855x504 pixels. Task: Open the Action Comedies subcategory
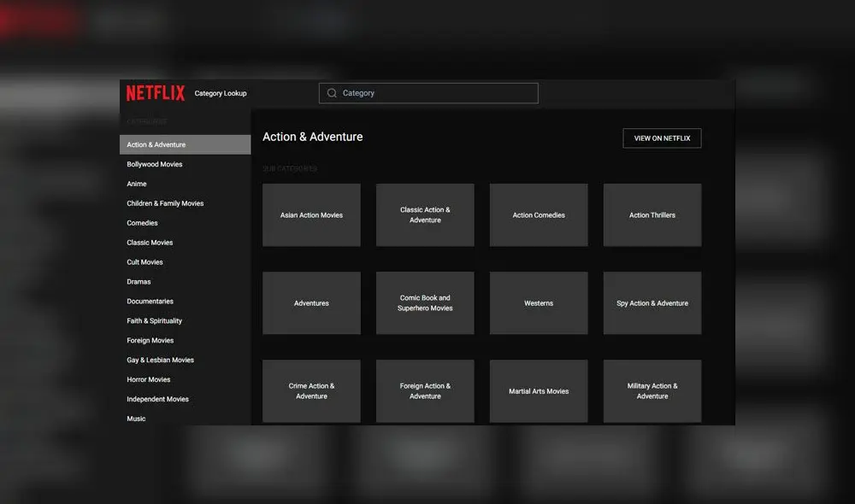pos(539,214)
